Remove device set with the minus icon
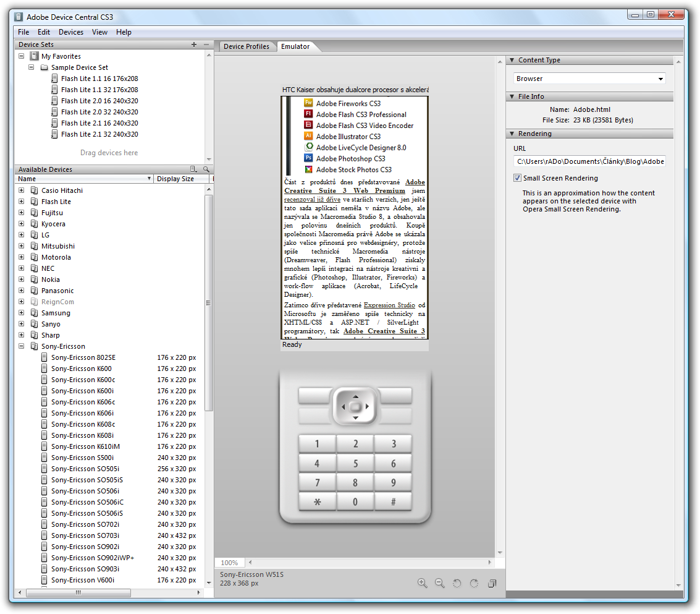700x614 pixels. [206, 45]
